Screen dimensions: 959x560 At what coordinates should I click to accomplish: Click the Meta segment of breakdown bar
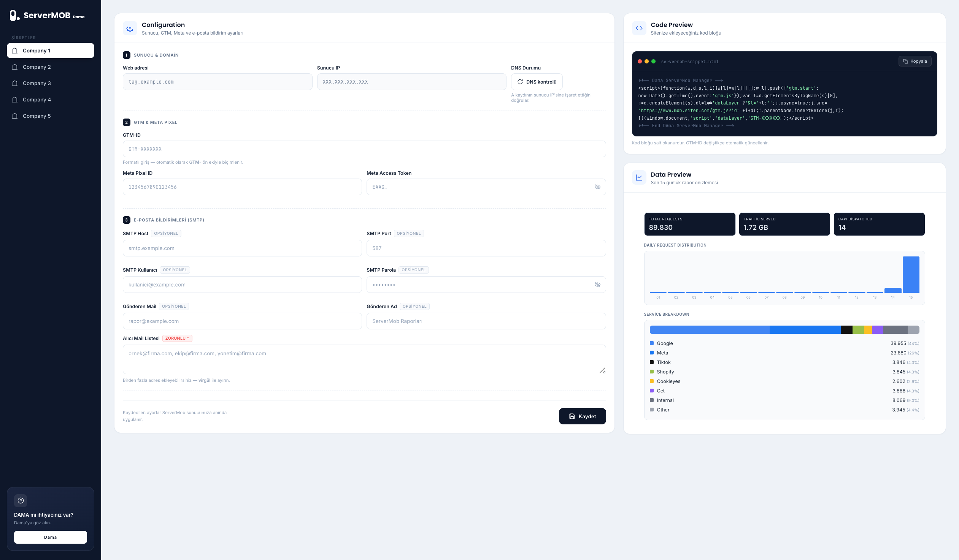pos(805,330)
